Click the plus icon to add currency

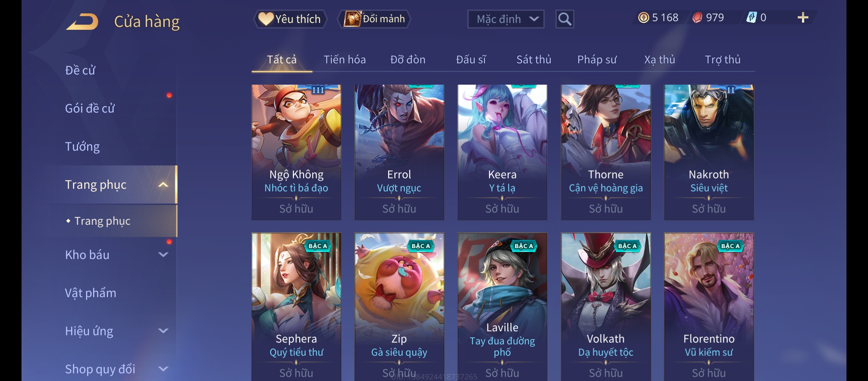tap(803, 18)
